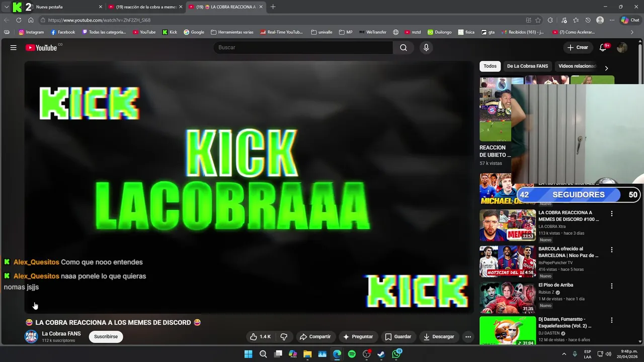Click the browser address bar URL
This screenshot has height=362, width=644.
coord(99,20)
